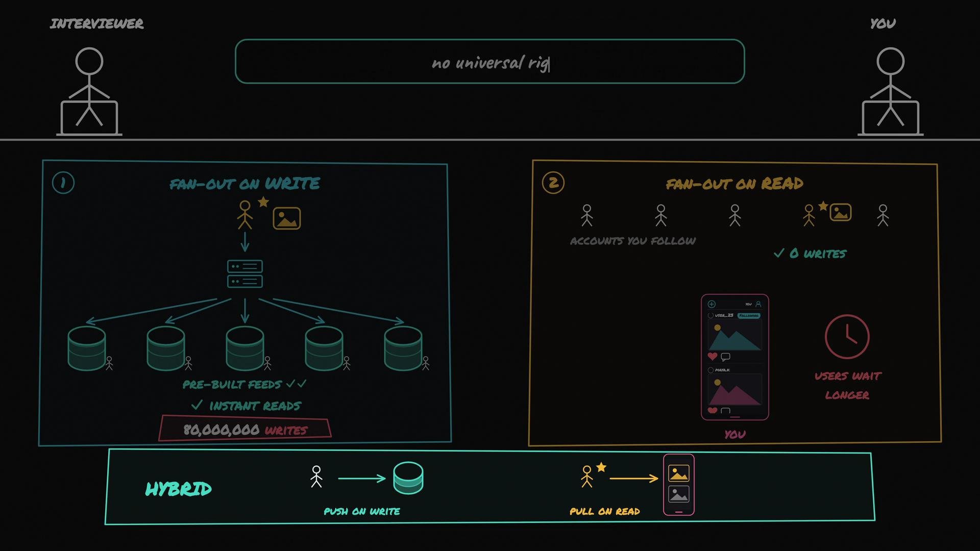This screenshot has width=980, height=551.
Task: Tap the heart under user_23's post
Action: [713, 356]
